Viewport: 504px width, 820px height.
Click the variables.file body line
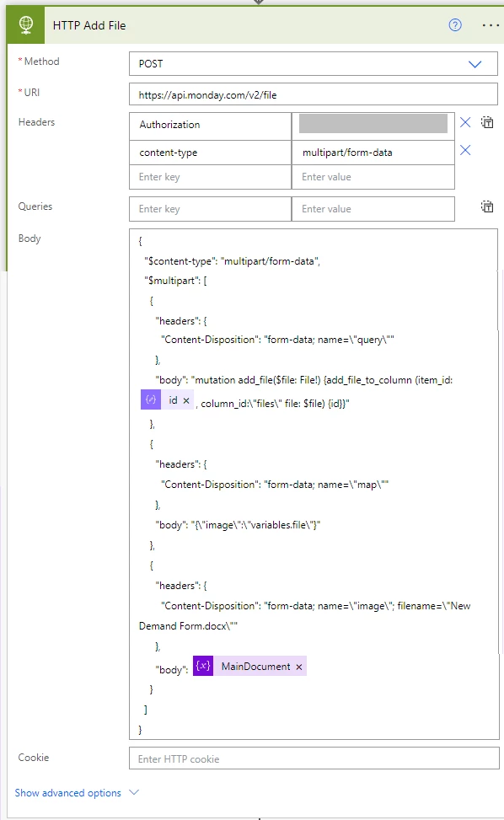[238, 525]
